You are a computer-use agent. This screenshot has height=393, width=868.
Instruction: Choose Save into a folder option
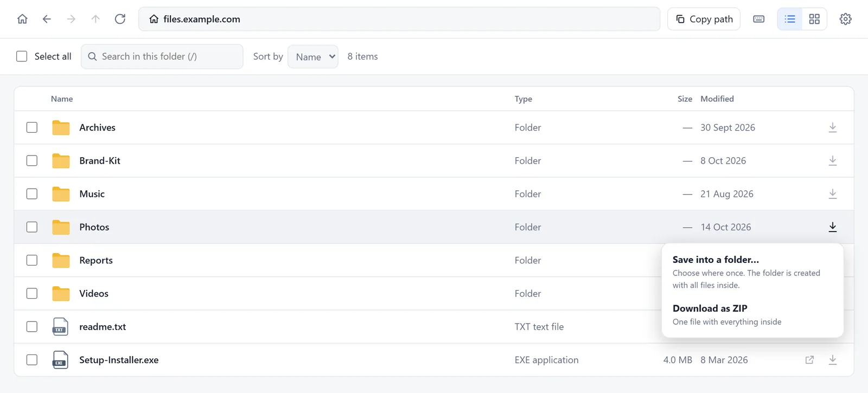752,272
